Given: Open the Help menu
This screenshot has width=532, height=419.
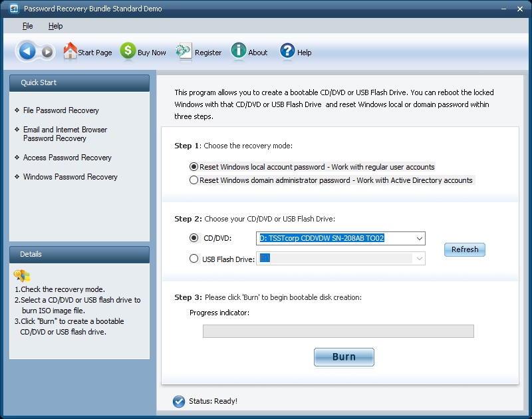Looking at the screenshot, I should tap(56, 25).
